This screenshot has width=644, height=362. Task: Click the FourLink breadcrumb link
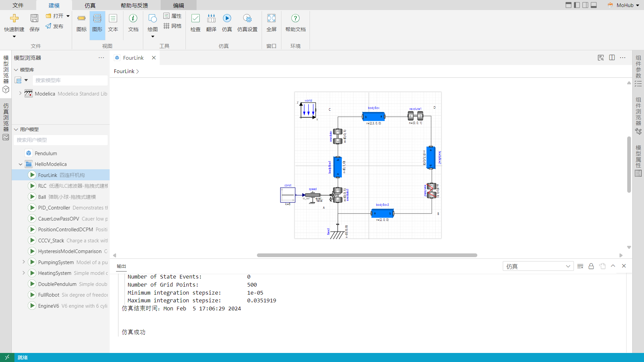click(x=124, y=71)
